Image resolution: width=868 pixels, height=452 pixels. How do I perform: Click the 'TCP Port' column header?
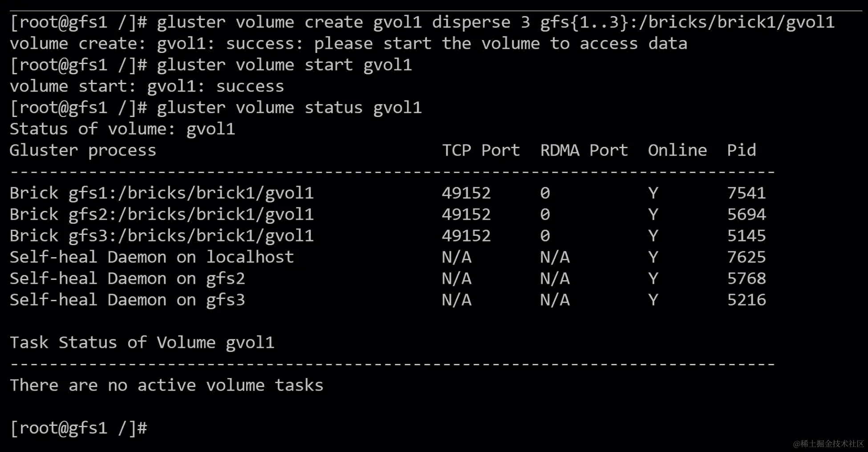[481, 150]
